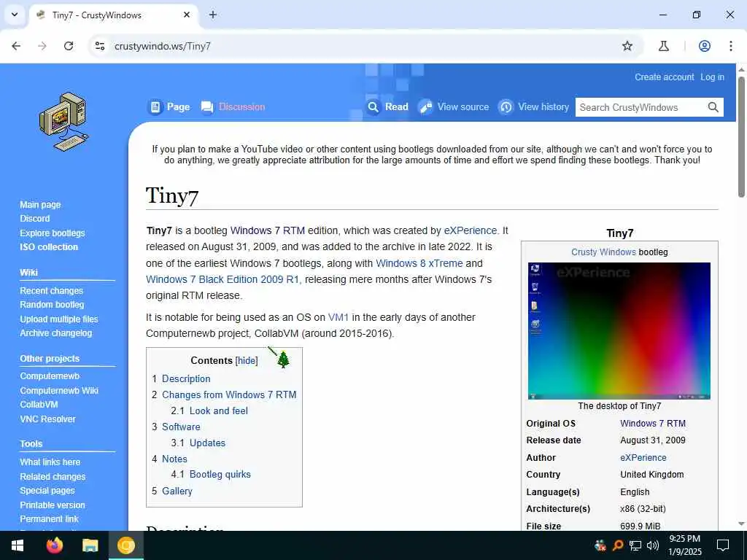Click What links here tool link
Viewport: 747px width, 560px height.
point(50,462)
